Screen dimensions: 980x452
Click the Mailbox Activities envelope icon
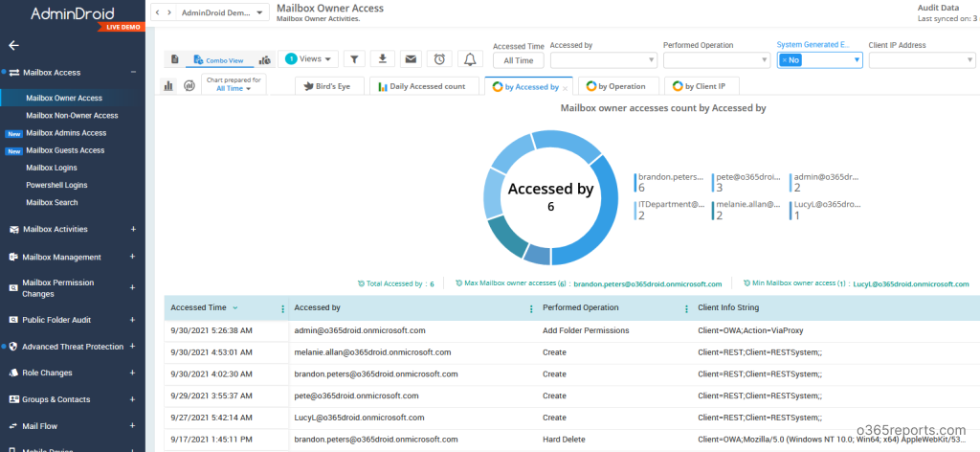(x=13, y=230)
